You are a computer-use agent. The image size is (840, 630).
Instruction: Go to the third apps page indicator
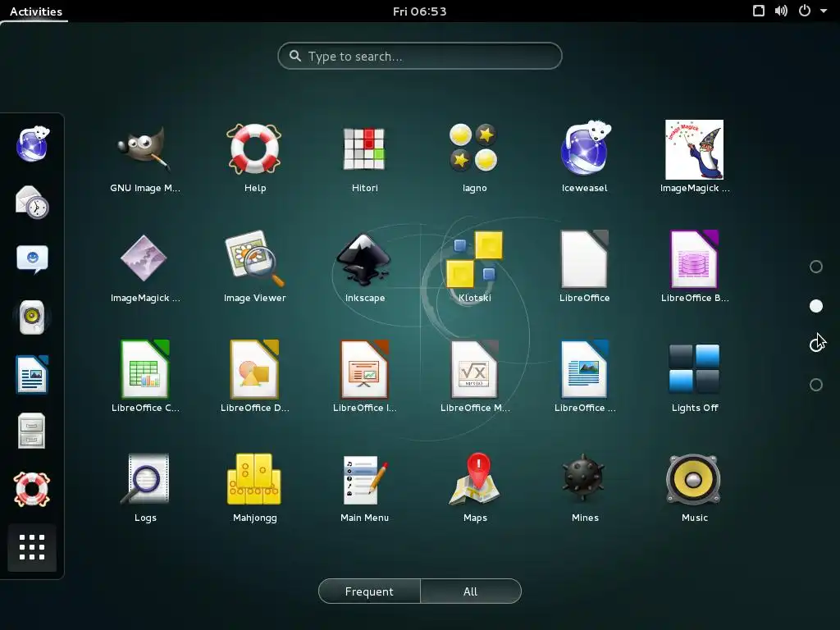point(816,345)
